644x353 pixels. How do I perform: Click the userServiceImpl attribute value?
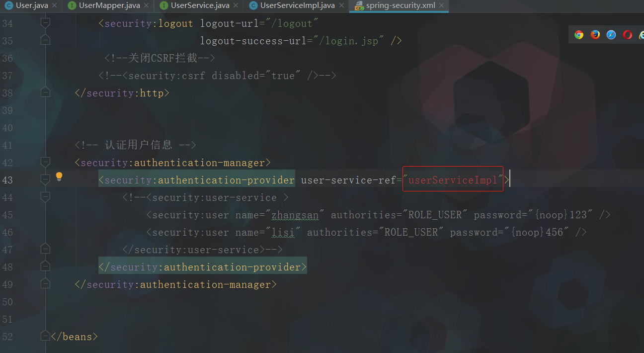[453, 180]
